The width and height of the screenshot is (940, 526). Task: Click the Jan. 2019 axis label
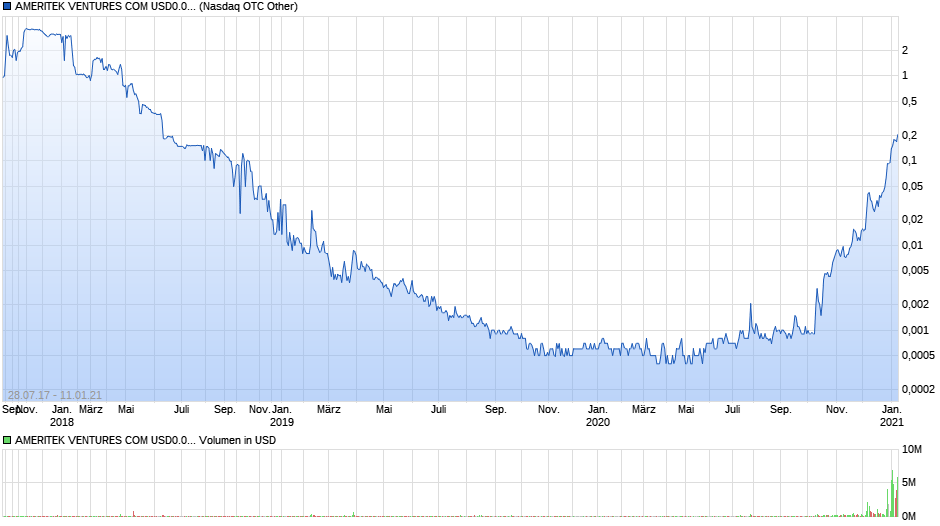282,416
